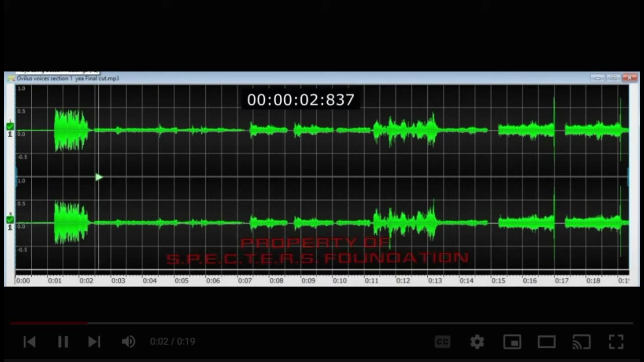Click the 0:02 / 0:19 elapsed time text
The height and width of the screenshot is (362, 644).
(172, 341)
